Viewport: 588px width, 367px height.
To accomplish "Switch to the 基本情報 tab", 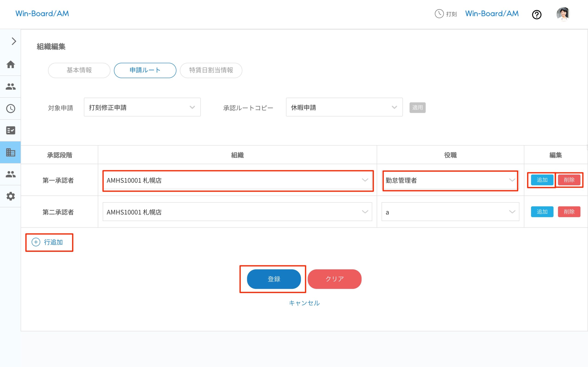I will [x=79, y=70].
